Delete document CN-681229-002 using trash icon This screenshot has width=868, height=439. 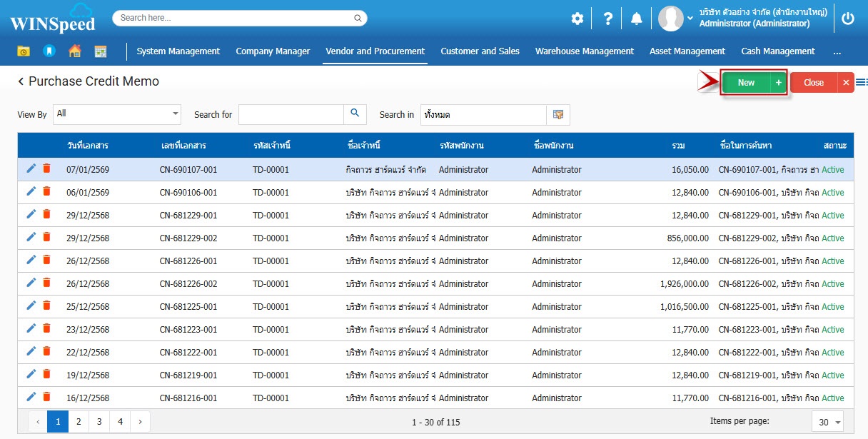[46, 237]
